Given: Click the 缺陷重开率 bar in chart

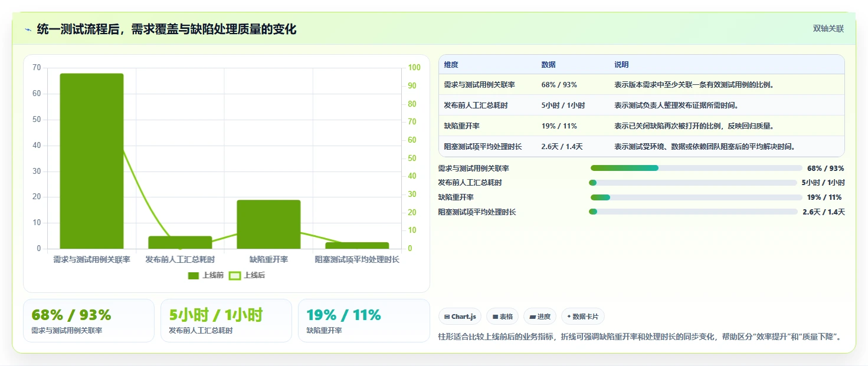Looking at the screenshot, I should (x=268, y=225).
